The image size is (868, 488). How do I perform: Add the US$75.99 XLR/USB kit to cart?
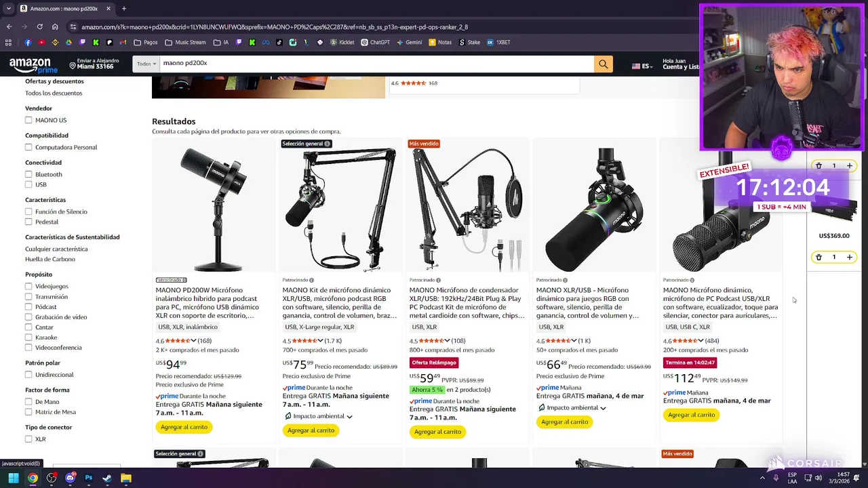coord(311,430)
